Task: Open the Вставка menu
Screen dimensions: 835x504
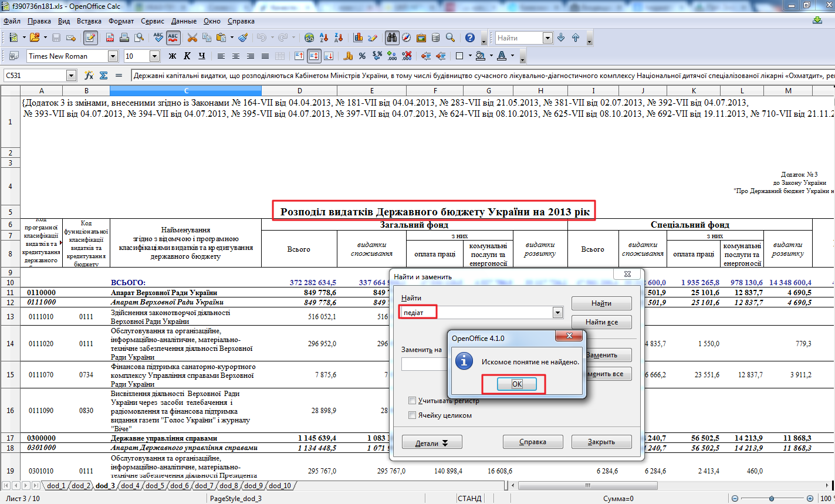Action: pos(89,21)
